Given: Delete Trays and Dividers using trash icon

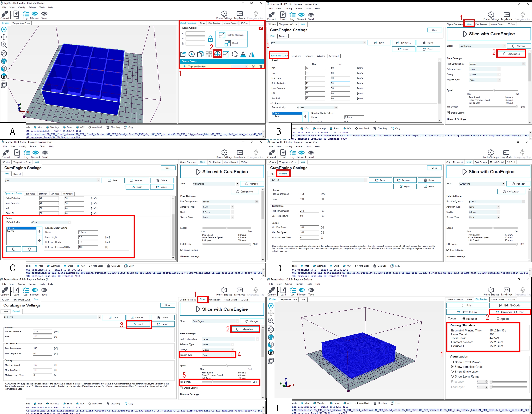Looking at the screenshot, I should pos(261,67).
